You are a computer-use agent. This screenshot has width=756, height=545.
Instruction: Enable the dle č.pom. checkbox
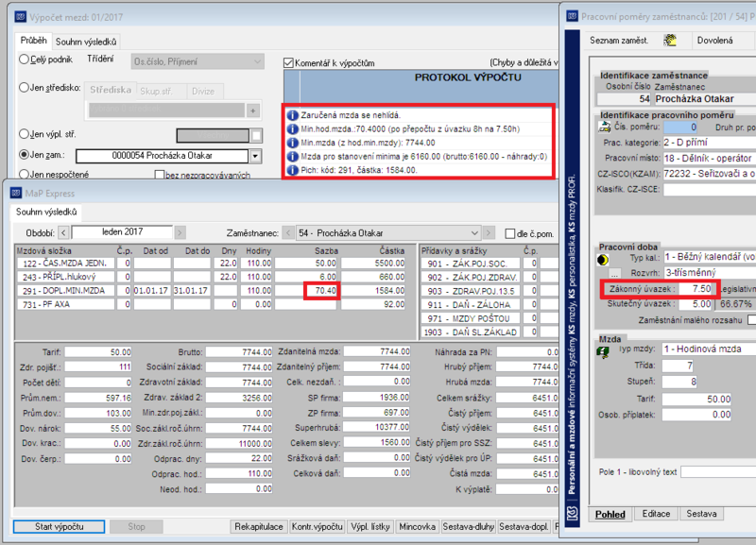[x=510, y=233]
